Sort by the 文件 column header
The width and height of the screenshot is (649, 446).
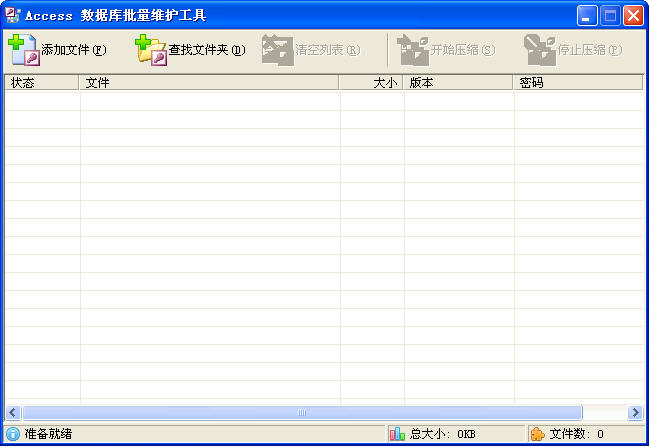click(x=209, y=83)
